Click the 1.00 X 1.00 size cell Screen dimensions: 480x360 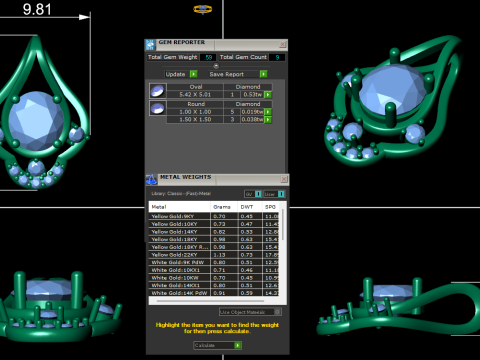point(195,112)
